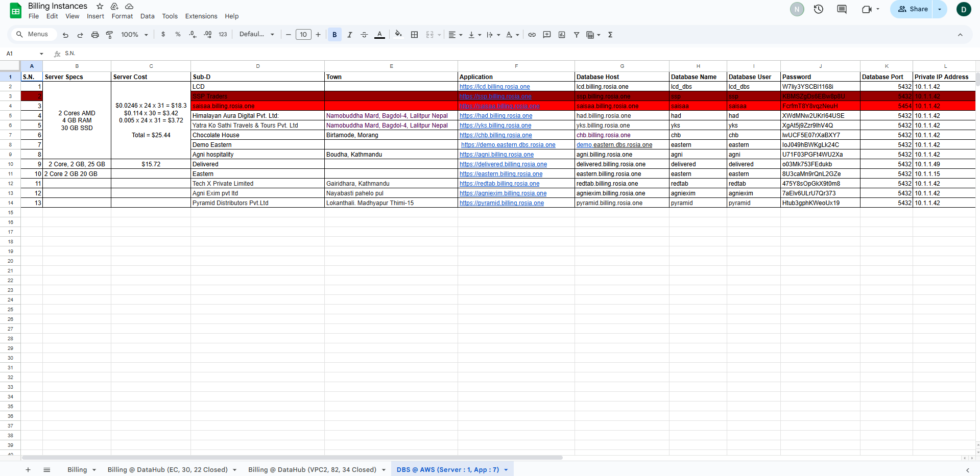Viewport: 980px width, 476px height.
Task: Click the Undo icon in toolbar
Action: [x=65, y=35]
